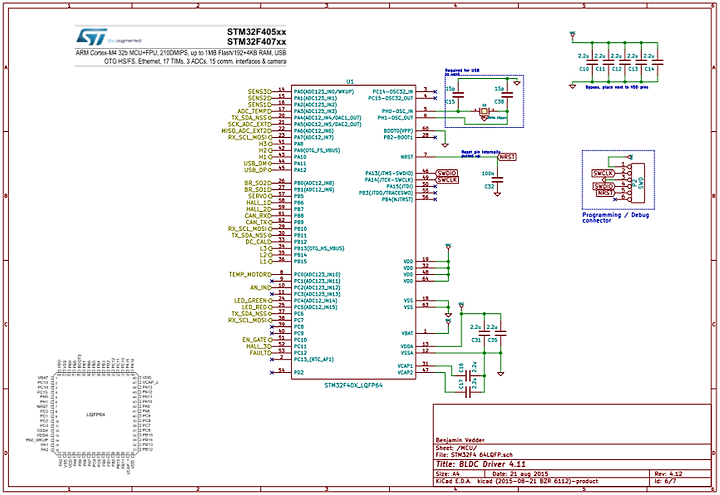Click the USB_DM net label

coord(257,163)
